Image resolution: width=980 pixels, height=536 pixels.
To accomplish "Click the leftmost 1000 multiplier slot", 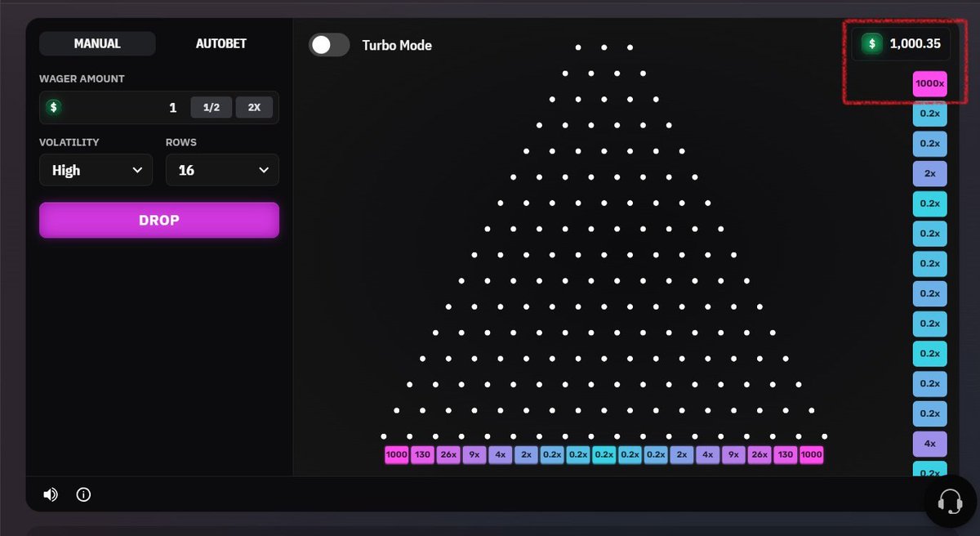I will 397,455.
